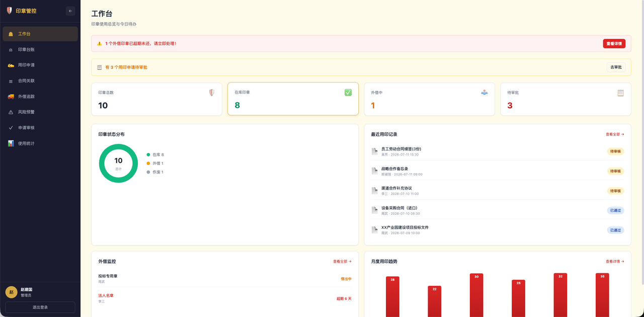Click the bar labeled 26
This screenshot has width=644, height=317.
[518, 298]
